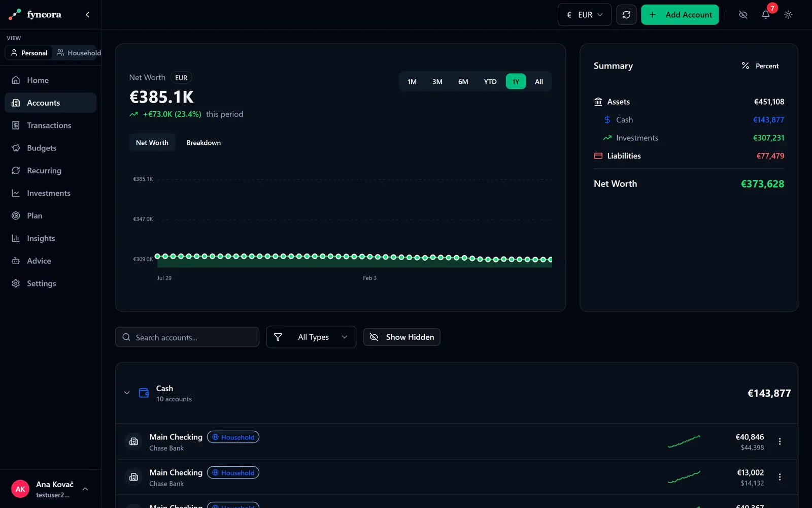Click first data point on net worth chart
The image size is (812, 508).
click(x=157, y=256)
